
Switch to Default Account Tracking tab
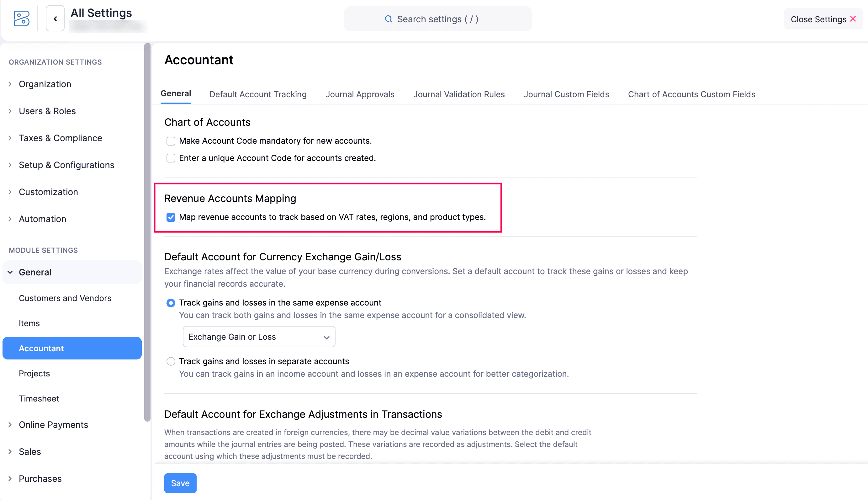point(257,94)
